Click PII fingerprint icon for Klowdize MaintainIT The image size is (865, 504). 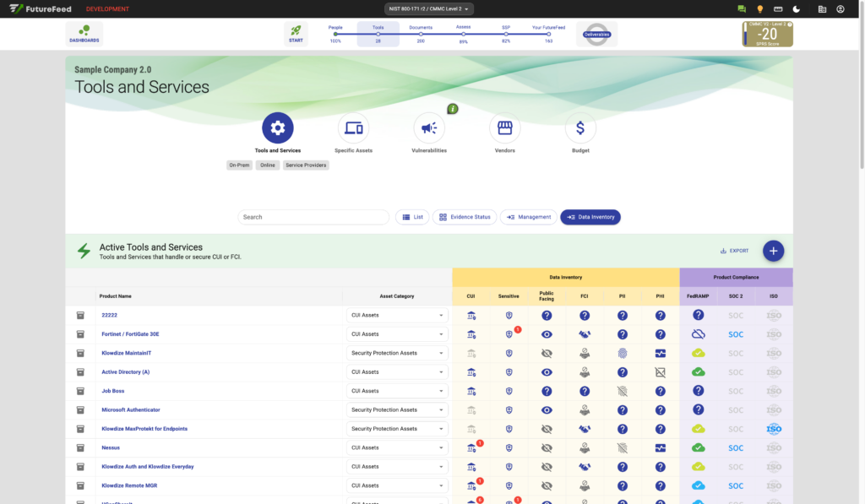click(623, 353)
